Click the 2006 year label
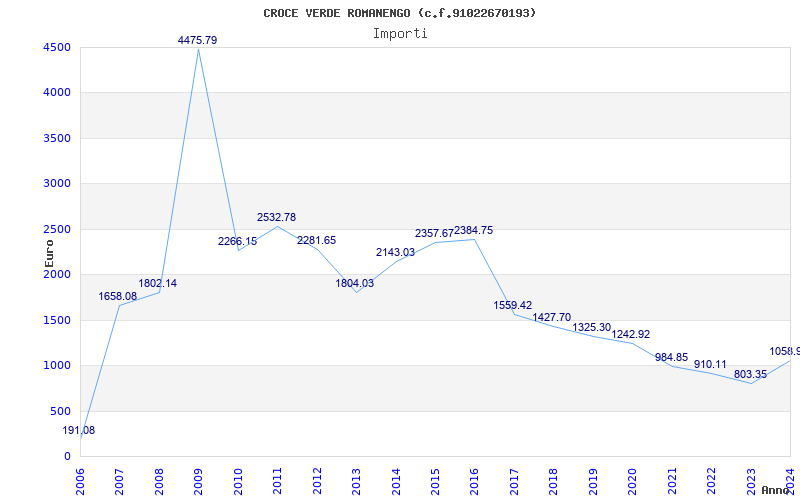 pyautogui.click(x=80, y=481)
